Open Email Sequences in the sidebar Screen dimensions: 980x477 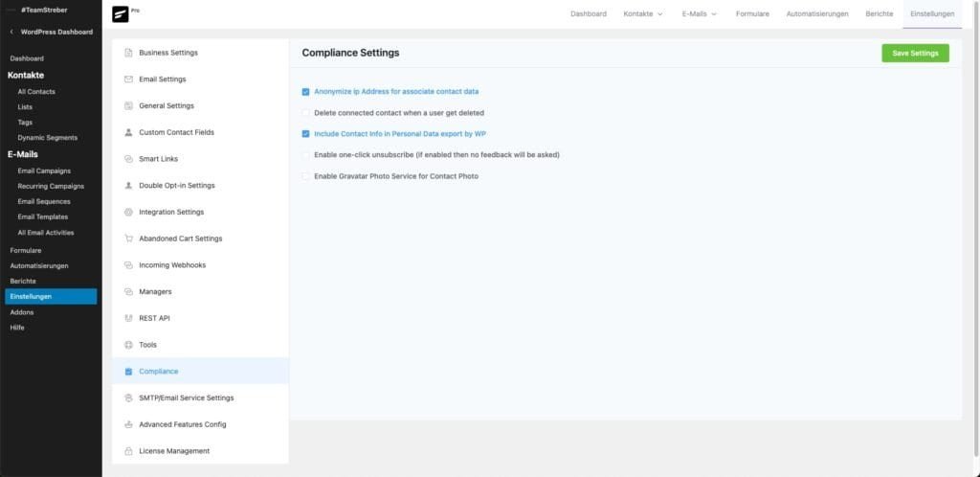44,201
